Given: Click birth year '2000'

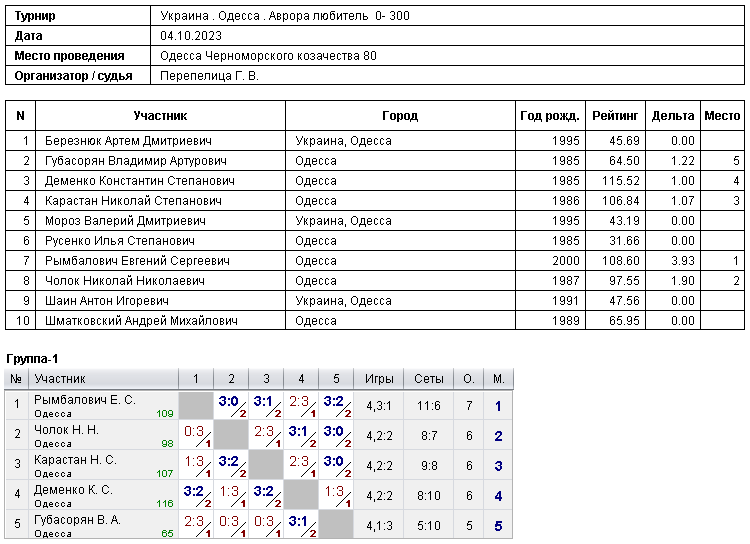Looking at the screenshot, I should pyautogui.click(x=566, y=261).
